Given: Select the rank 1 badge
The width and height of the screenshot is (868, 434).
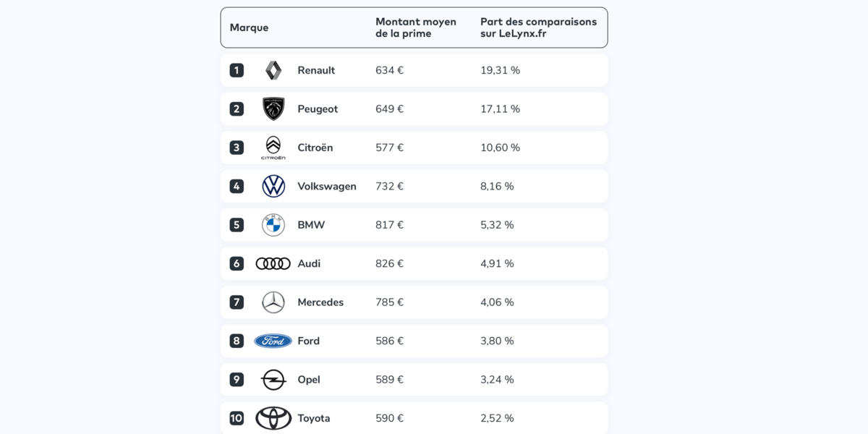Looking at the screenshot, I should (237, 70).
